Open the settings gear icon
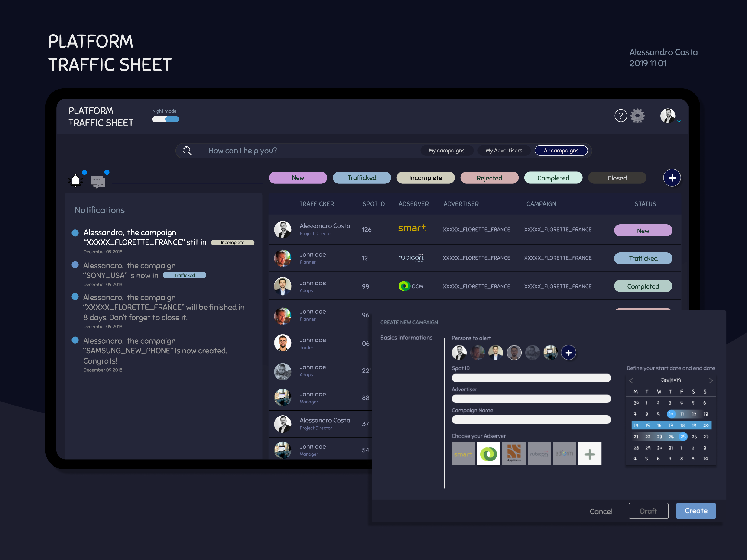 tap(637, 116)
